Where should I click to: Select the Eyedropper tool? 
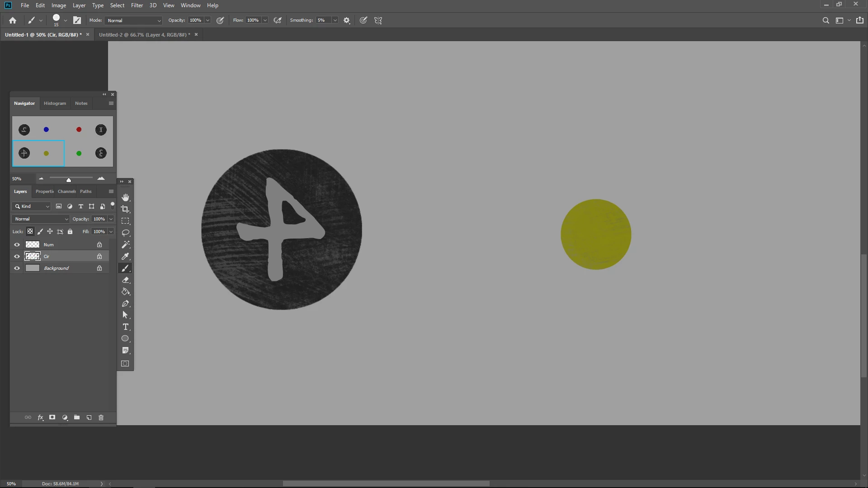[126, 256]
